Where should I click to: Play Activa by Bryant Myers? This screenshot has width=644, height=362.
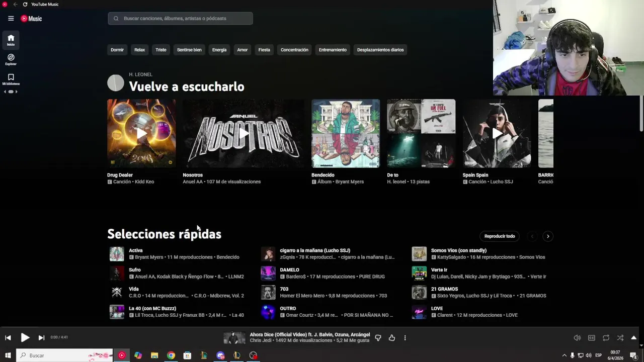tap(117, 254)
